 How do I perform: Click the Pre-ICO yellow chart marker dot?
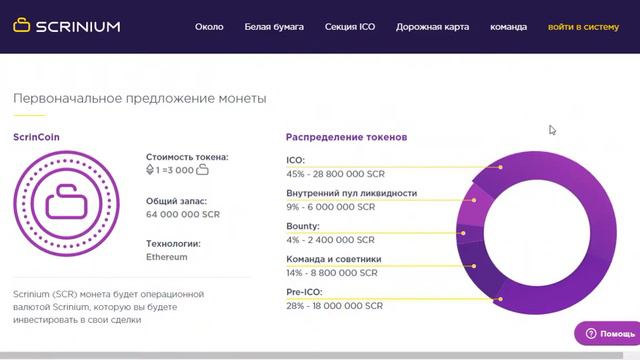[x=500, y=299]
